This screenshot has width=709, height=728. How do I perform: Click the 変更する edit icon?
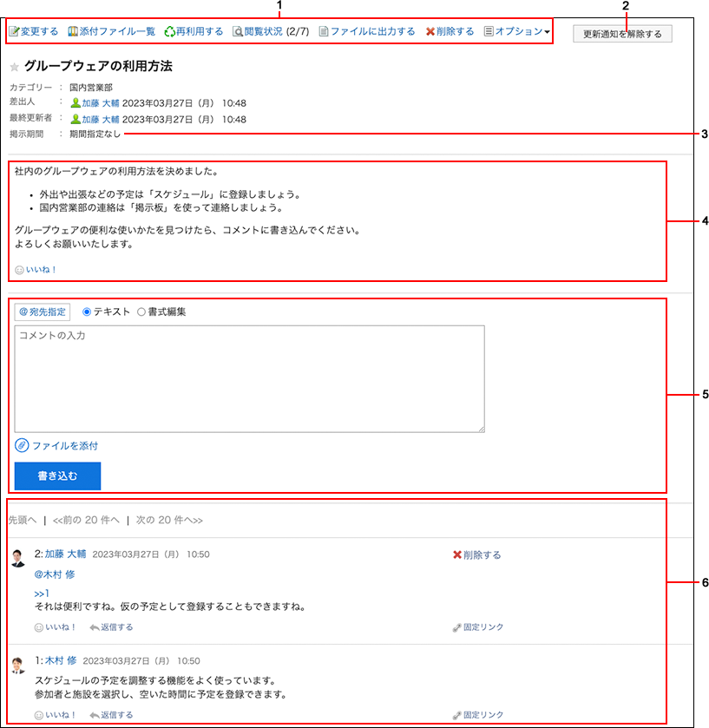pyautogui.click(x=14, y=32)
